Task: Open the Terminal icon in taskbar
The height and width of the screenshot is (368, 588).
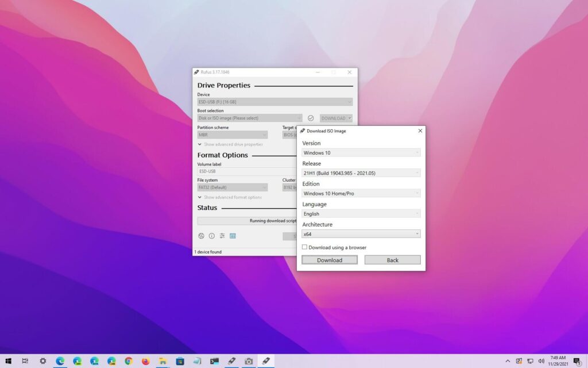Action: point(214,361)
